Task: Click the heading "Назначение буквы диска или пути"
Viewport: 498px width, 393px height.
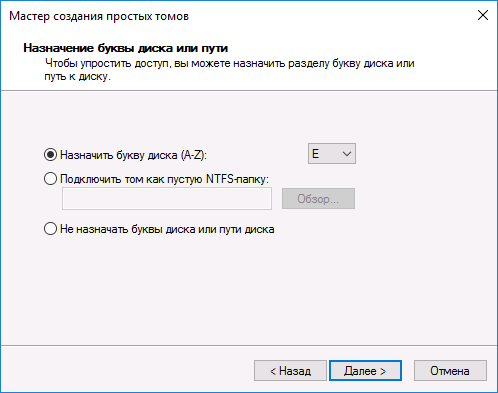Action: 126,48
